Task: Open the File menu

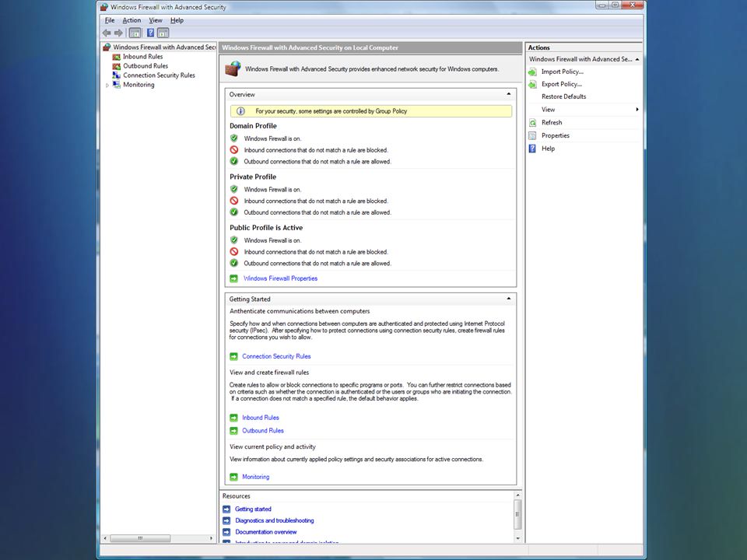Action: [x=110, y=20]
